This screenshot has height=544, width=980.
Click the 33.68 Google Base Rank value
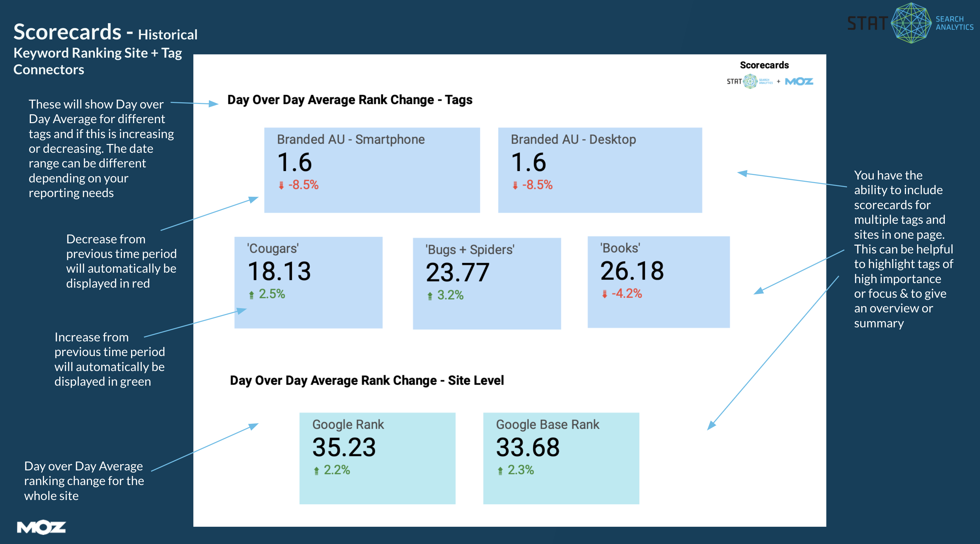point(528,447)
